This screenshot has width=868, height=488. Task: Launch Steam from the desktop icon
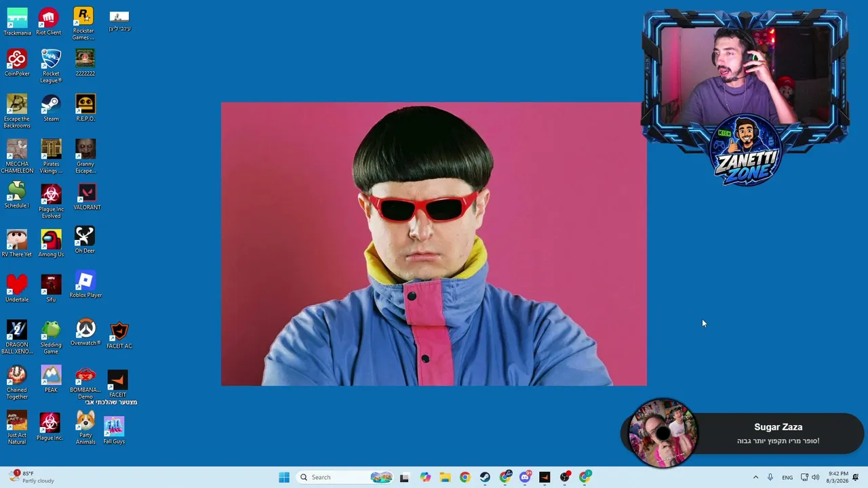51,108
